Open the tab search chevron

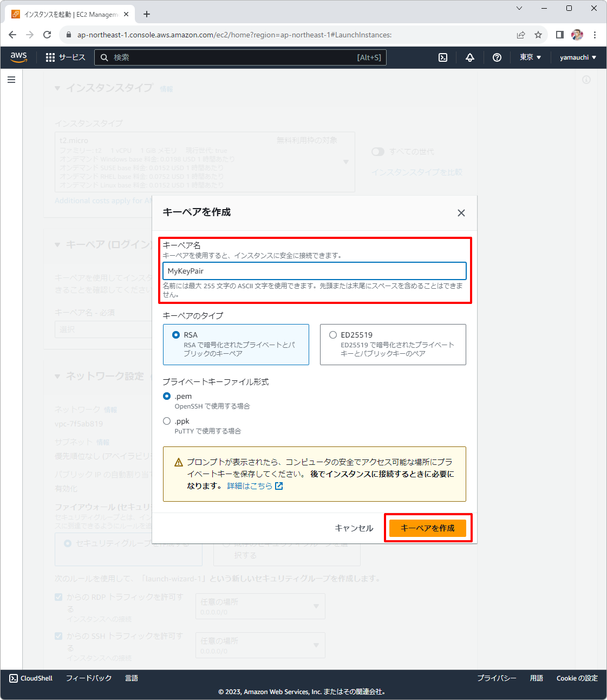pos(519,8)
